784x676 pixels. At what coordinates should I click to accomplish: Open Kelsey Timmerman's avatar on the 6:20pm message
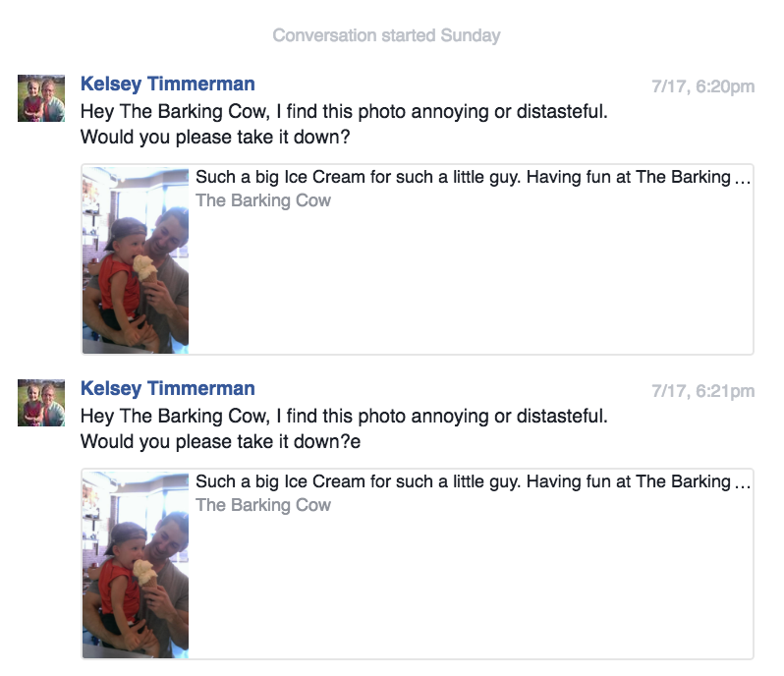click(x=41, y=98)
